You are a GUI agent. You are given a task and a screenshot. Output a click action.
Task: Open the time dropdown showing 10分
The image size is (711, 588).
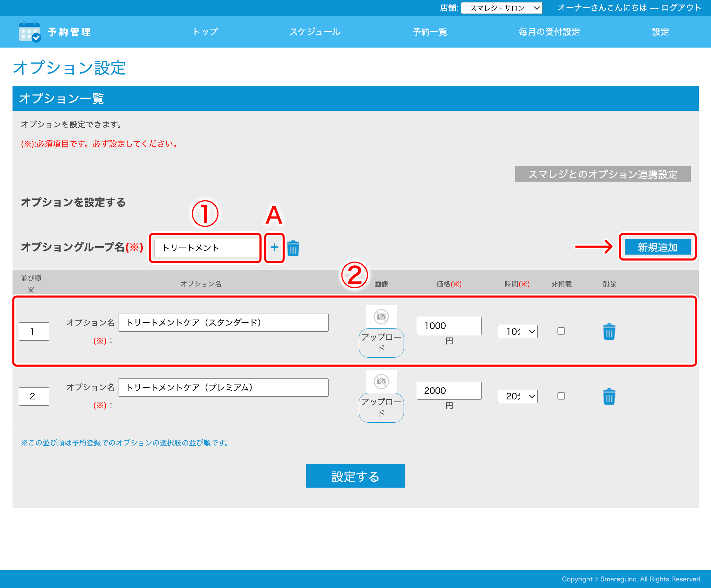click(x=517, y=331)
